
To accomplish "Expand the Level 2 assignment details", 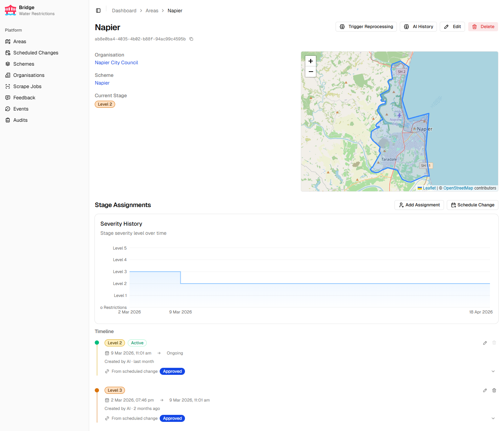I will [493, 371].
